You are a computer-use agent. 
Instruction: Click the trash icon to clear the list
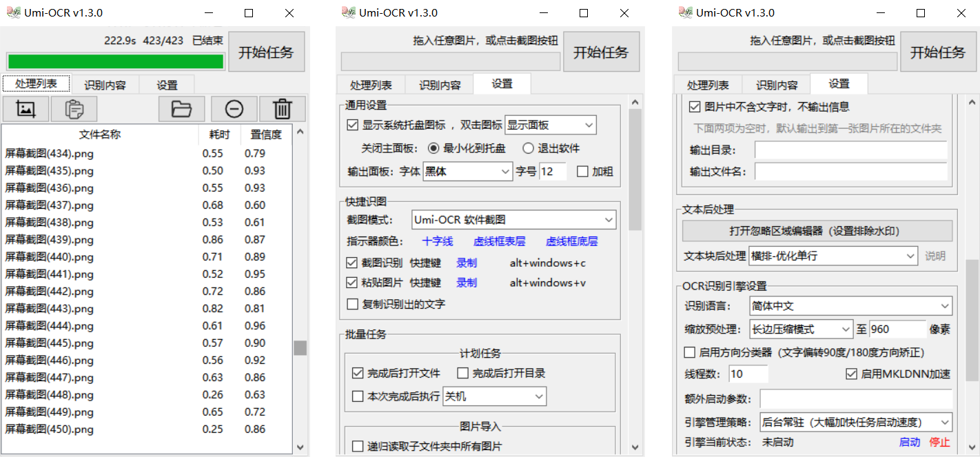(x=283, y=109)
